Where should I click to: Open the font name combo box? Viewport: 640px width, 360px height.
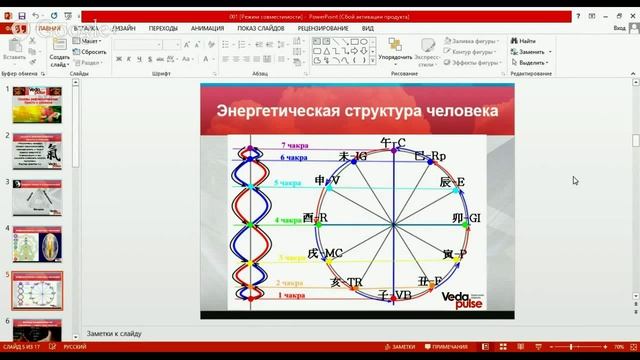click(x=138, y=44)
